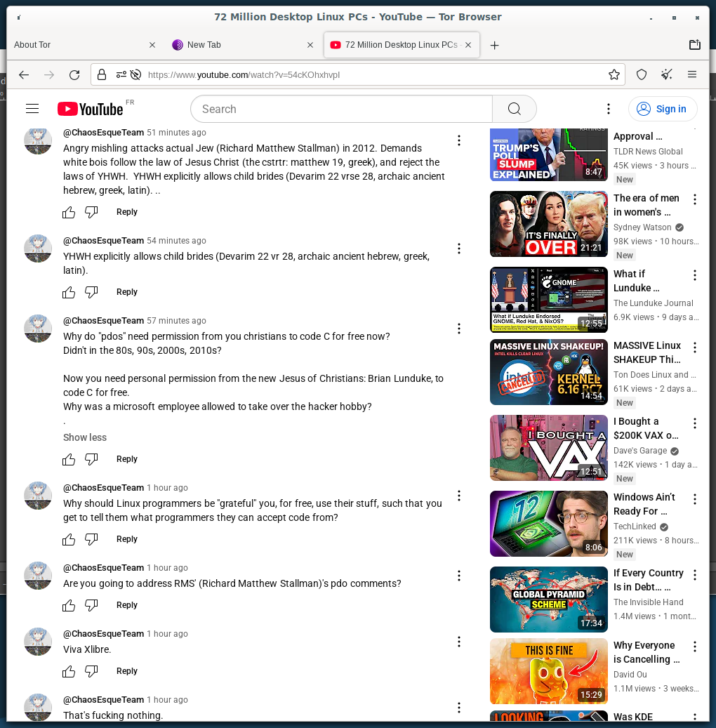Open a new browser tab with plus
Viewport: 716px width, 728px height.
pos(494,45)
